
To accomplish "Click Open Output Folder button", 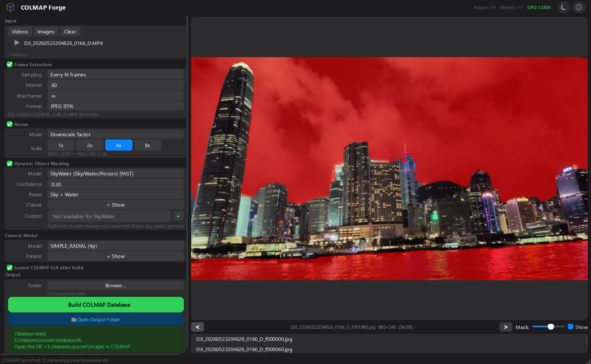I will [x=96, y=320].
